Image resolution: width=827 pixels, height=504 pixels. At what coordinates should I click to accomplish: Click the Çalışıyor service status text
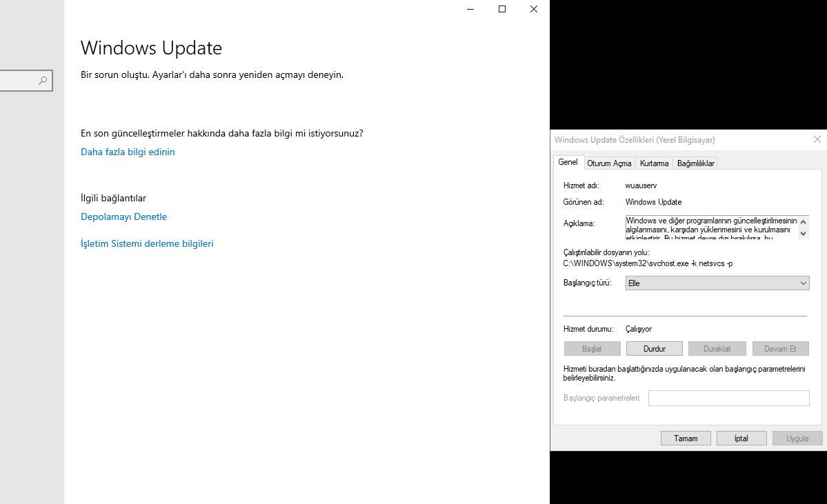tap(638, 329)
